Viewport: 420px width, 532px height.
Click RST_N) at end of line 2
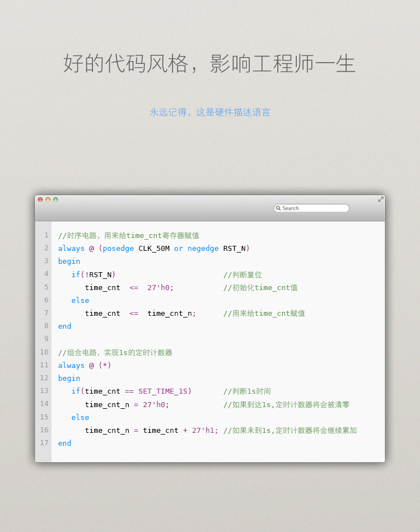[236, 248]
